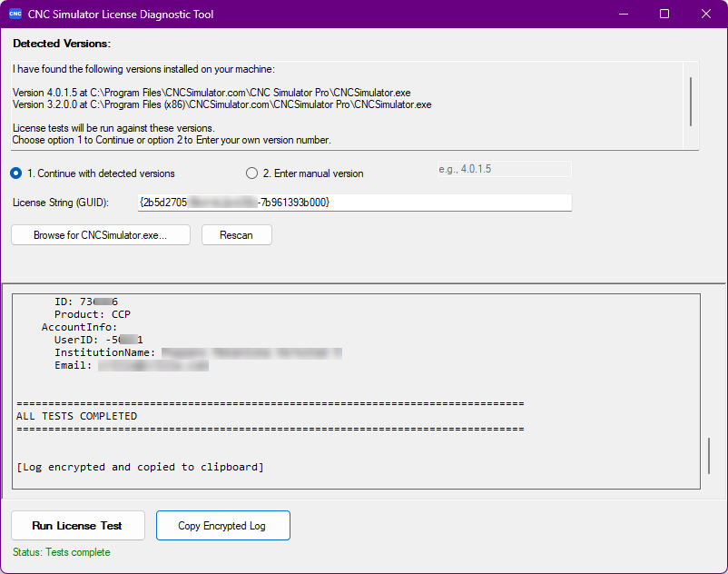Copy the encrypted log
728x574 pixels.
(223, 525)
